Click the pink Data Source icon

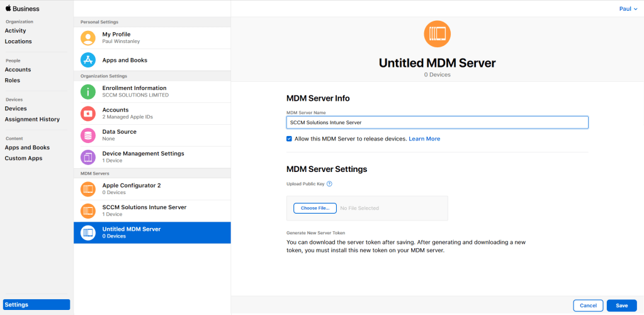tap(89, 135)
